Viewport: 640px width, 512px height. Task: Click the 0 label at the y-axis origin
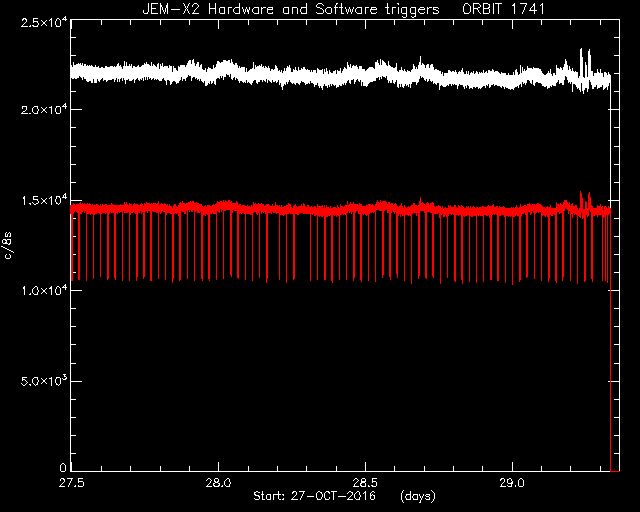[x=63, y=467]
